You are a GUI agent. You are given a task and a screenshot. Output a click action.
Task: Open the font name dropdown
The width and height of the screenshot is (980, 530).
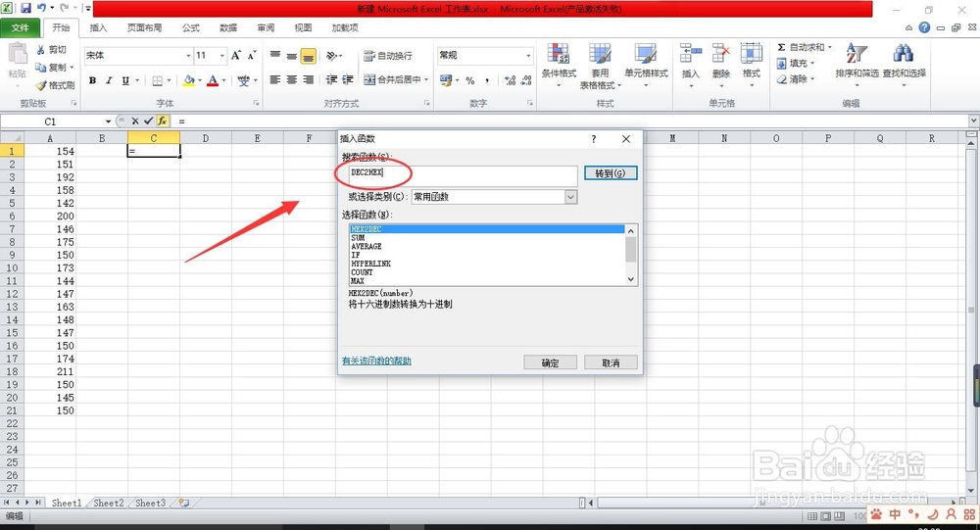188,56
